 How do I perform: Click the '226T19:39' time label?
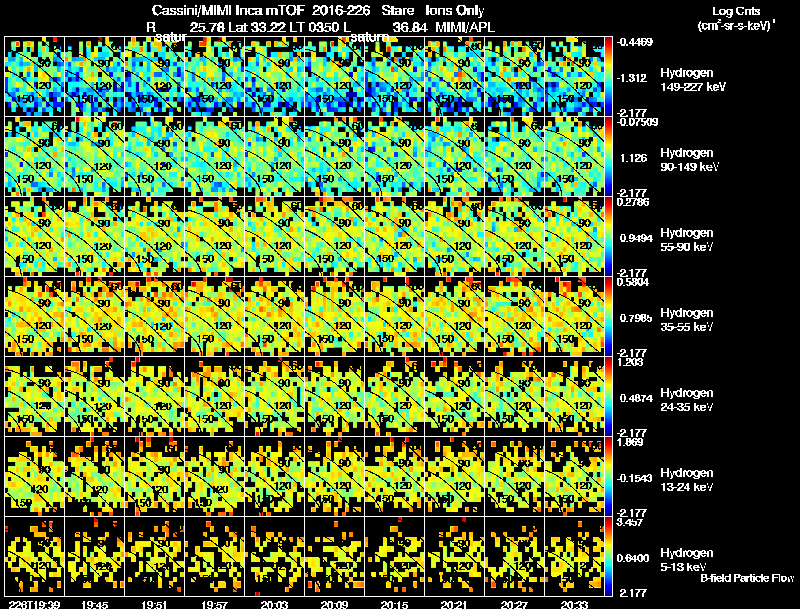[34, 604]
